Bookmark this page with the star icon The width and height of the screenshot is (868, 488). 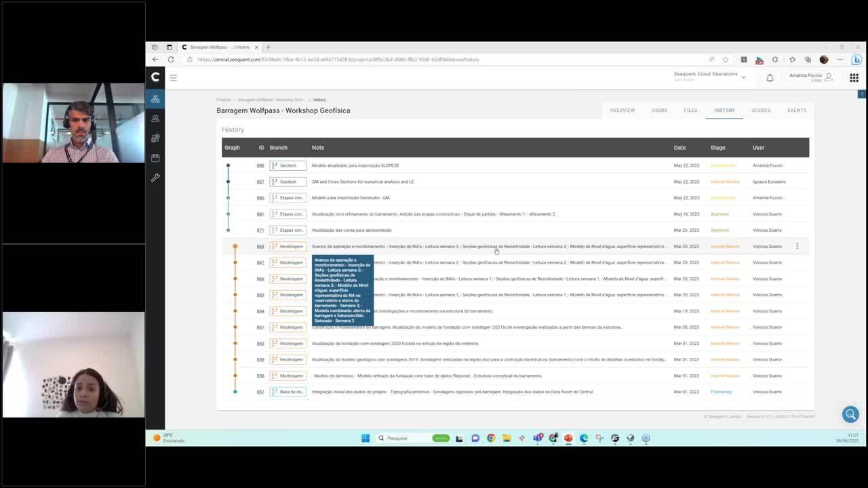[726, 60]
